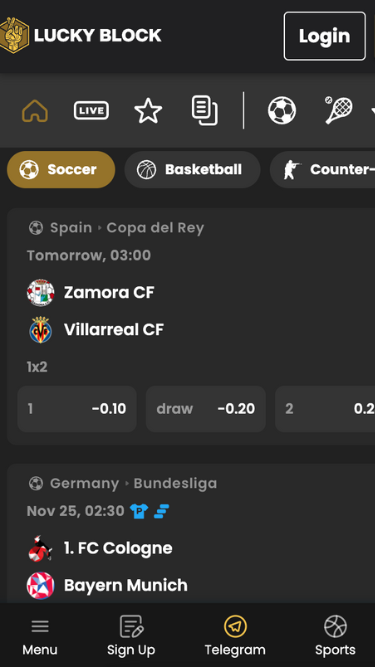This screenshot has width=375, height=667.
Task: Open Telegram from bottom bar
Action: 235,636
